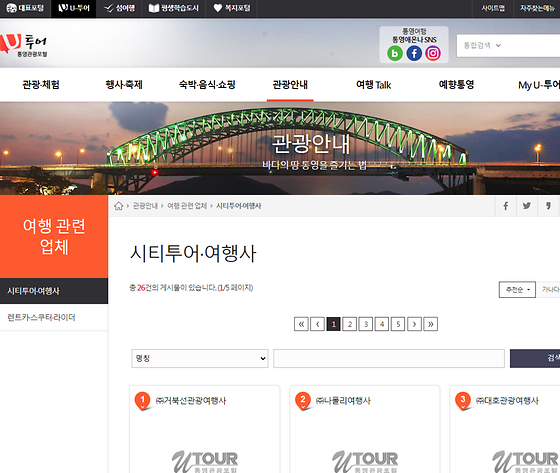Image resolution: width=560 pixels, height=473 pixels.
Task: Open the 여행 Talk main menu
Action: pos(374,85)
